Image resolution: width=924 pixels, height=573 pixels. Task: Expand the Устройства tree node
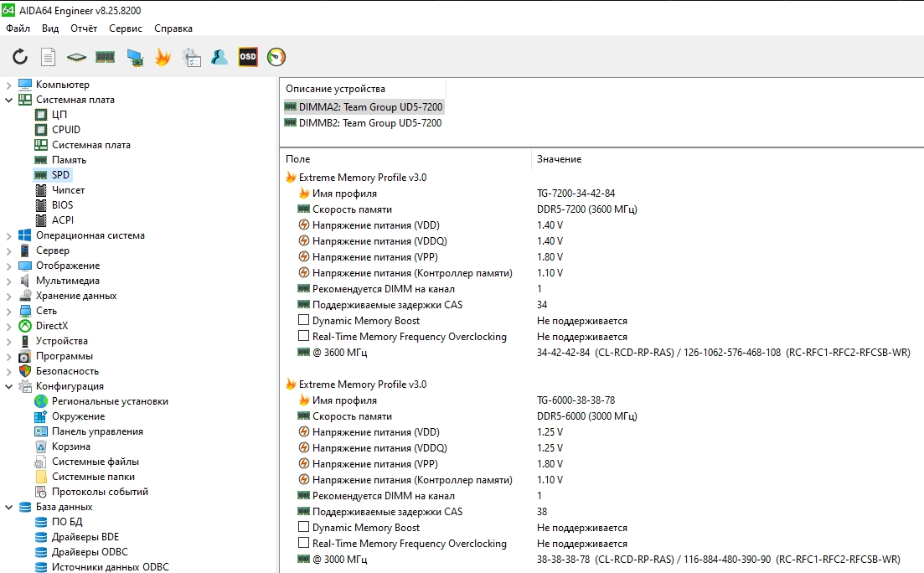tap(8, 341)
